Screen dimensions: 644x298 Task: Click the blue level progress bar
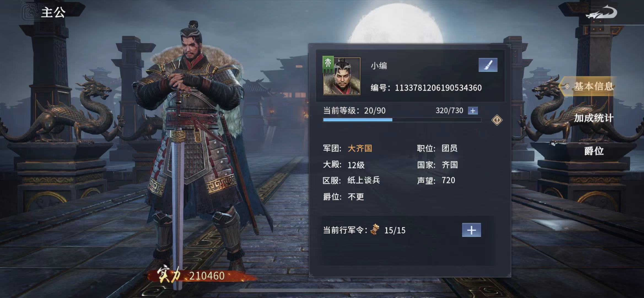click(402, 120)
